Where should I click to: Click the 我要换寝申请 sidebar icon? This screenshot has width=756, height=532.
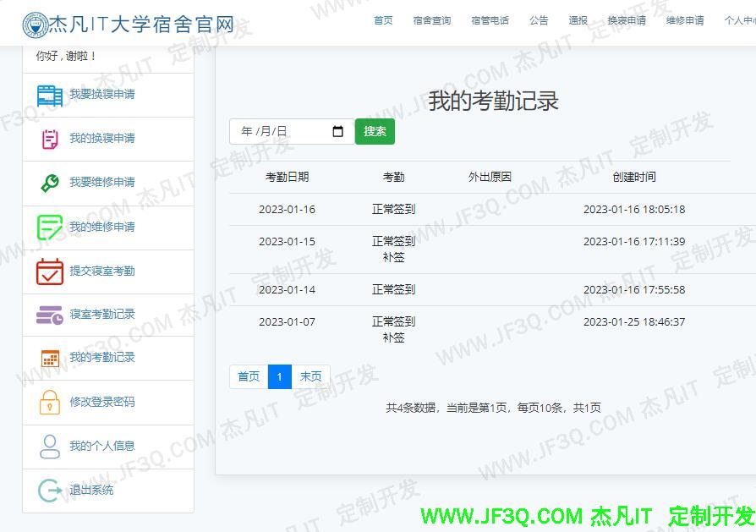click(49, 95)
